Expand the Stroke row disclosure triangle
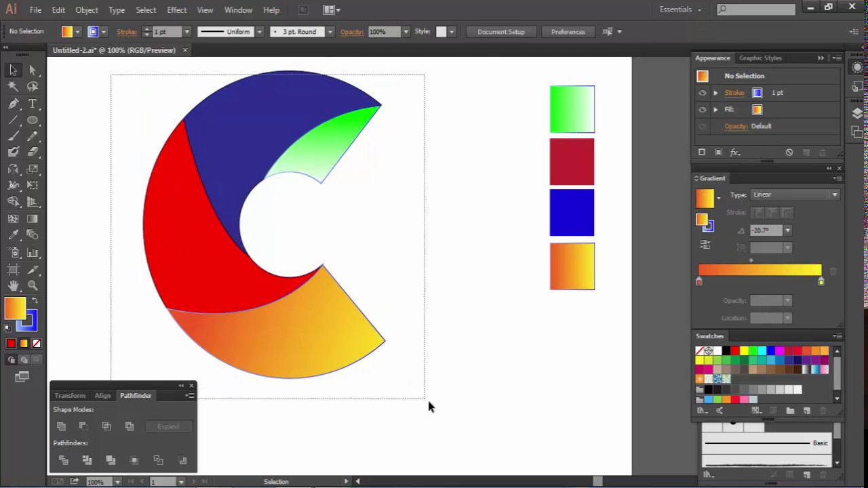The height and width of the screenshot is (488, 868). tap(715, 93)
